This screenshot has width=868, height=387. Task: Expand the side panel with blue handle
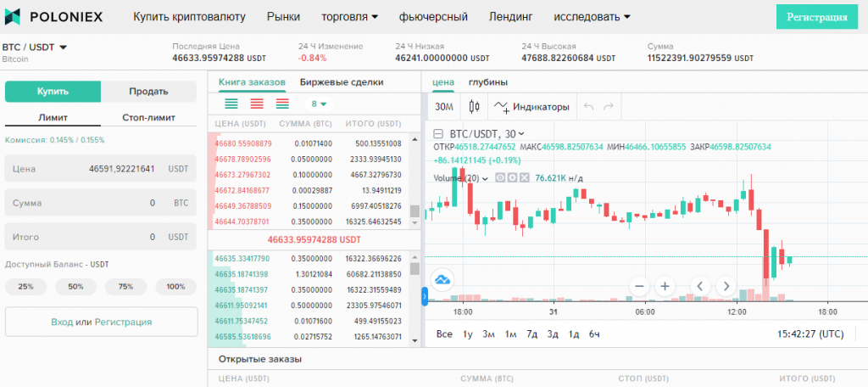click(425, 297)
